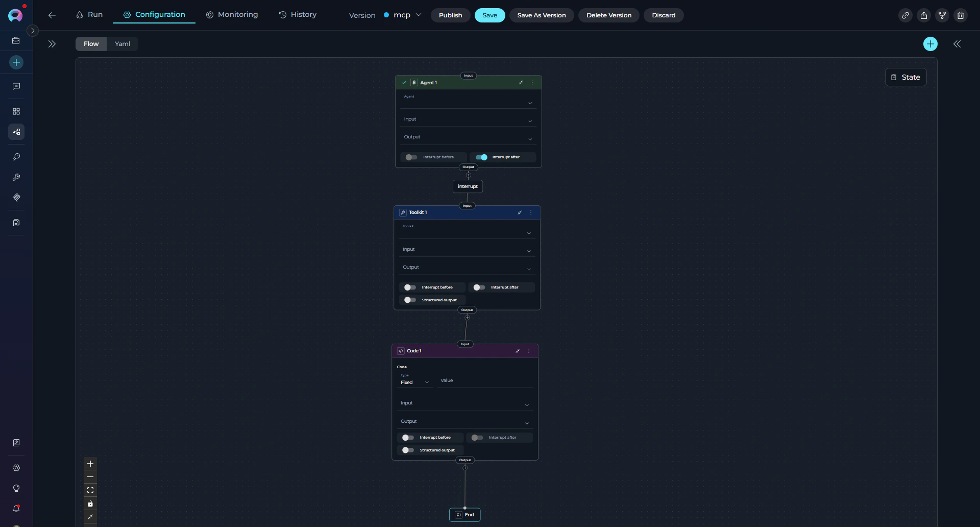
Task: Open the Toolkit dropdown in Toolkit 1 node
Action: 467,230
